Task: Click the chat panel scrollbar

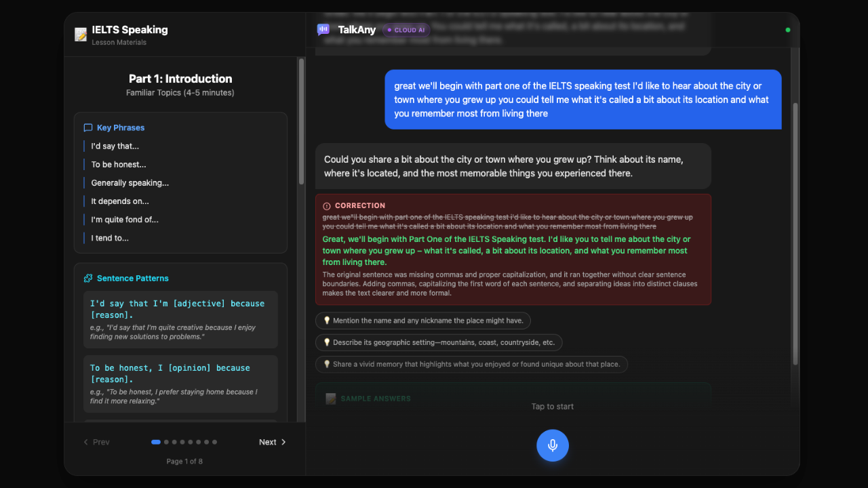Action: pos(795,230)
